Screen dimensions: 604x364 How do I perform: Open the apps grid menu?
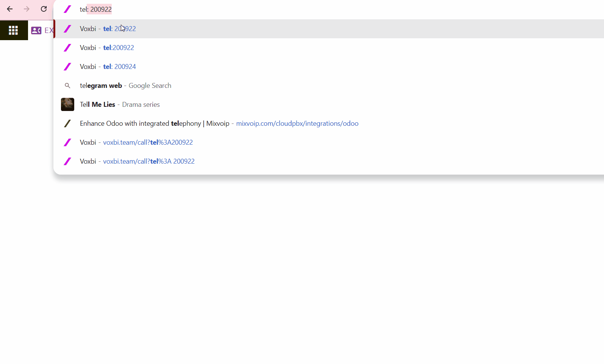click(x=14, y=30)
